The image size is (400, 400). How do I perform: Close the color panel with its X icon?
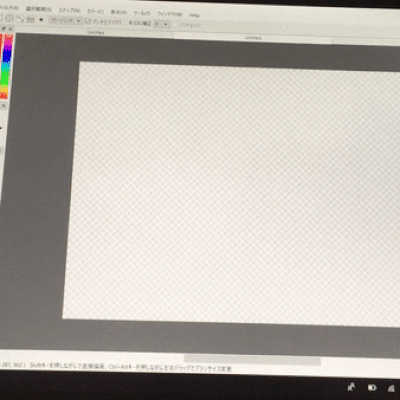11,29
